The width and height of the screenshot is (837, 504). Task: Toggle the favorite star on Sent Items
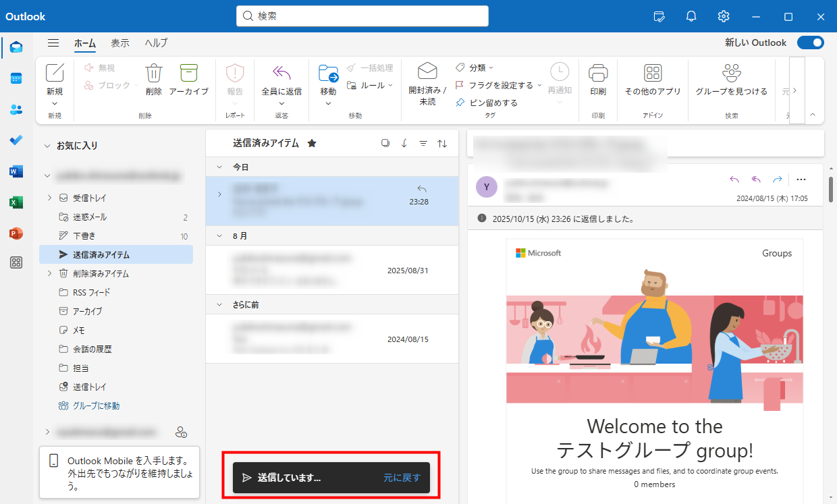click(x=312, y=143)
